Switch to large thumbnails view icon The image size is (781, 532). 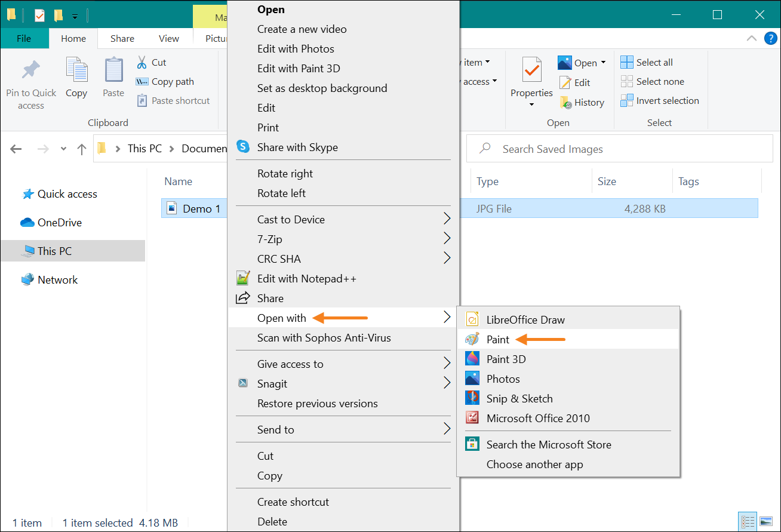pos(765,521)
